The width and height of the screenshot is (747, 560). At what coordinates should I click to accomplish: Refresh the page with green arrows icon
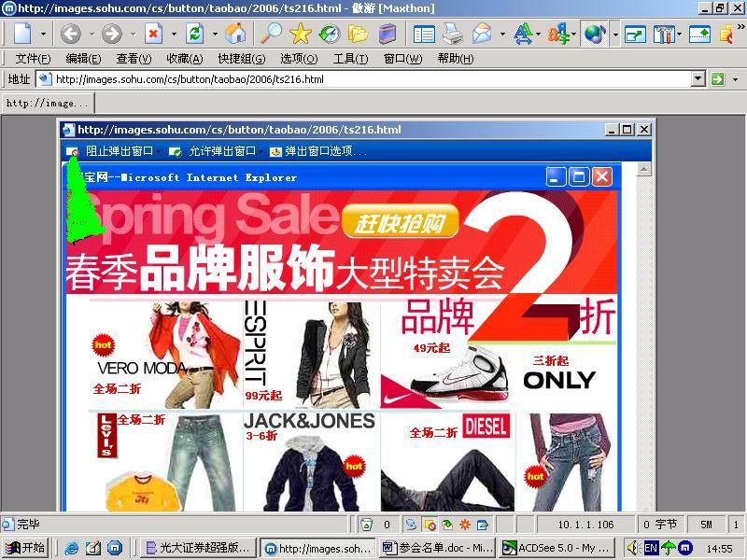pyautogui.click(x=195, y=34)
